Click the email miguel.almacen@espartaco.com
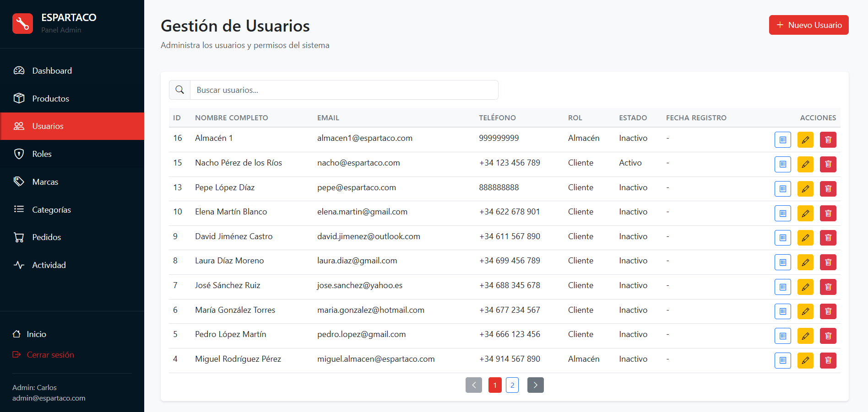868x412 pixels. (x=376, y=359)
